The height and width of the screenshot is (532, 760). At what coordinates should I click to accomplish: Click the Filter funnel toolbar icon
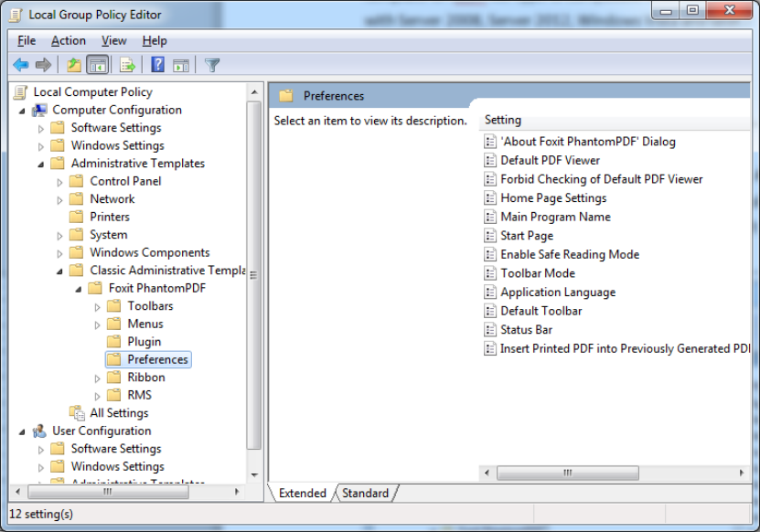point(212,65)
